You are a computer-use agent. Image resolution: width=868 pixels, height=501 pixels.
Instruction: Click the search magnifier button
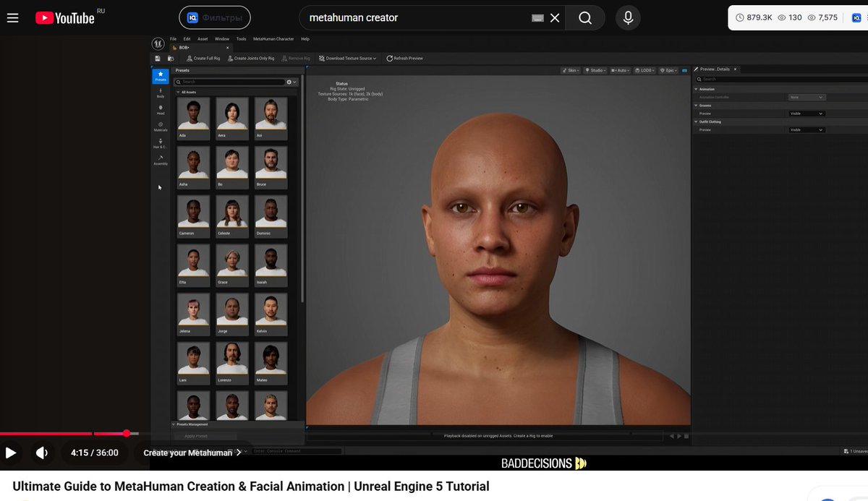585,17
